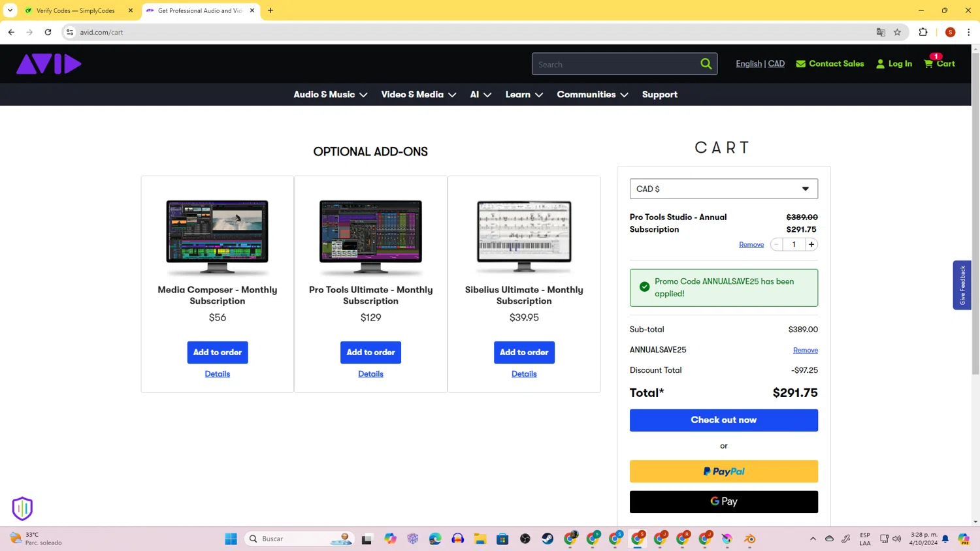Click the weather widget in the taskbar

(36, 539)
